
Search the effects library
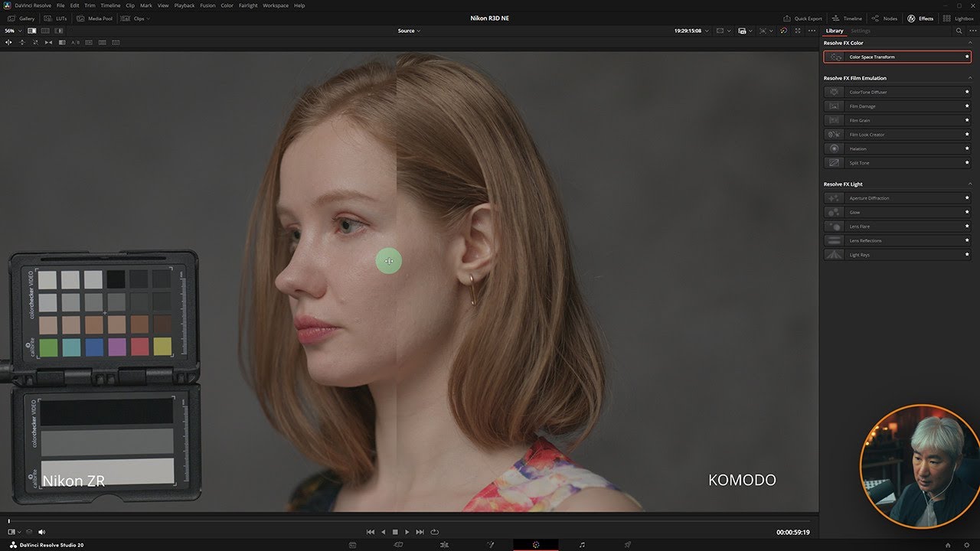959,31
